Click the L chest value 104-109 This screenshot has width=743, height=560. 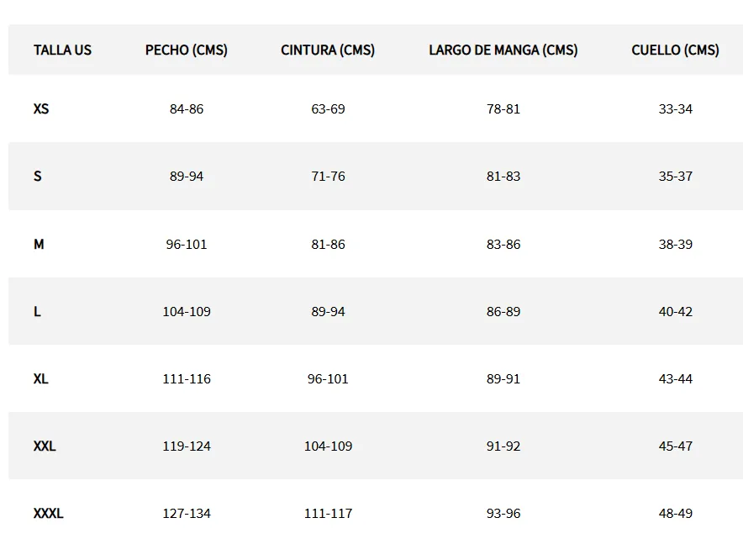pos(187,312)
